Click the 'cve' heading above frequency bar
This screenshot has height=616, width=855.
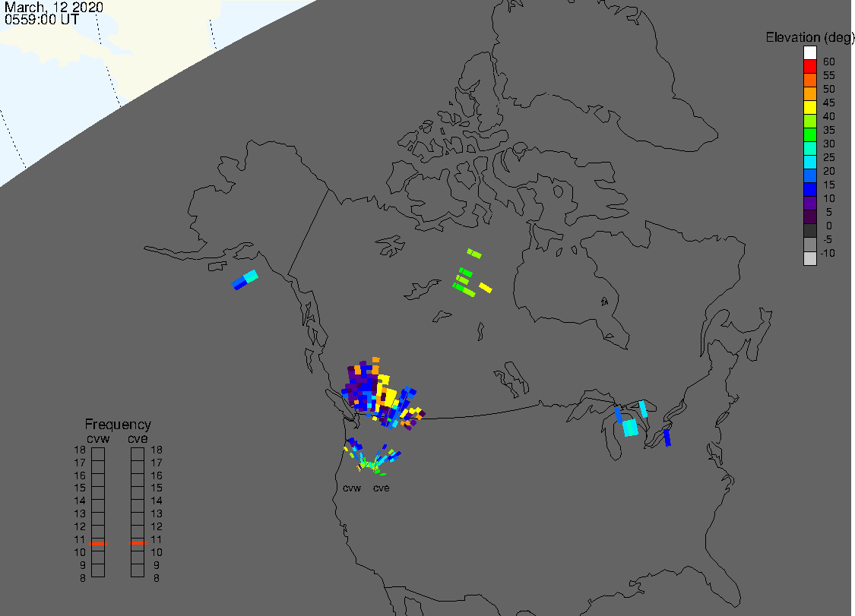[138, 439]
